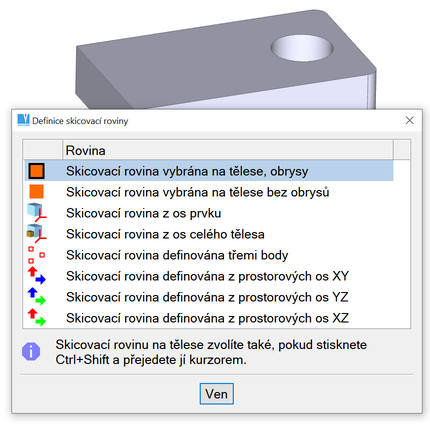Pick sketch plane from spatial XY axes
Screen dimensions: 430x425
coord(209,276)
